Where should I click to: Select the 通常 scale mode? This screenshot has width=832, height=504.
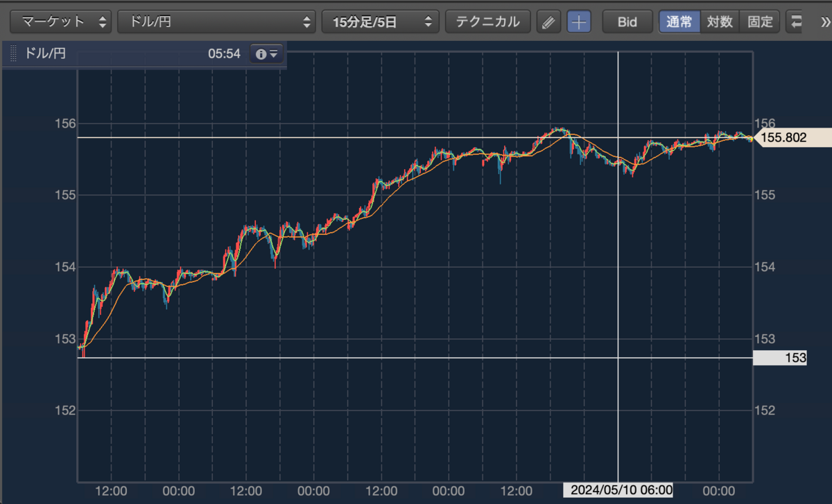click(679, 21)
